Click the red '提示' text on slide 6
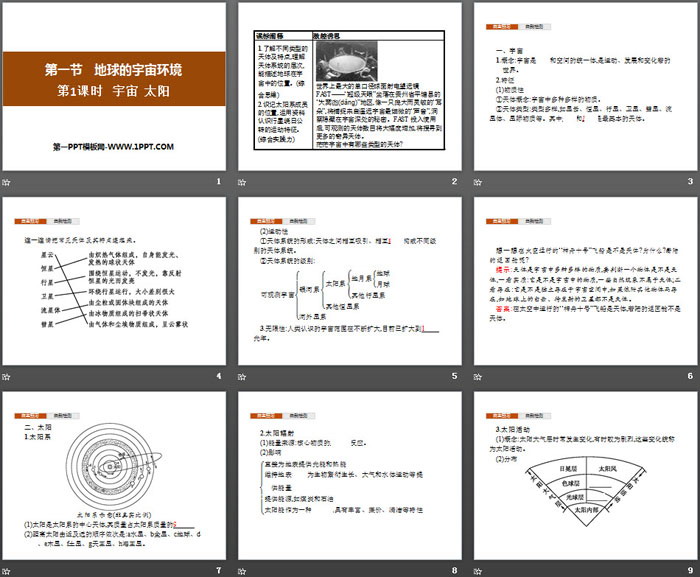This screenshot has width=700, height=577. point(503,269)
